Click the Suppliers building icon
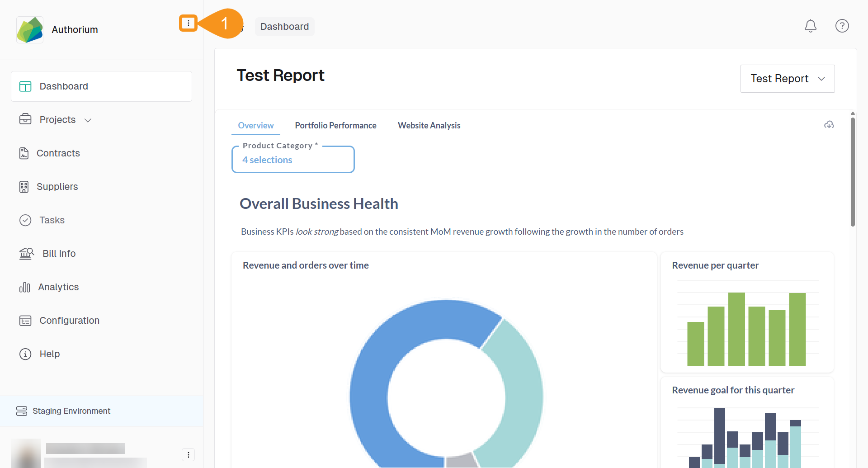The image size is (868, 468). (x=24, y=187)
